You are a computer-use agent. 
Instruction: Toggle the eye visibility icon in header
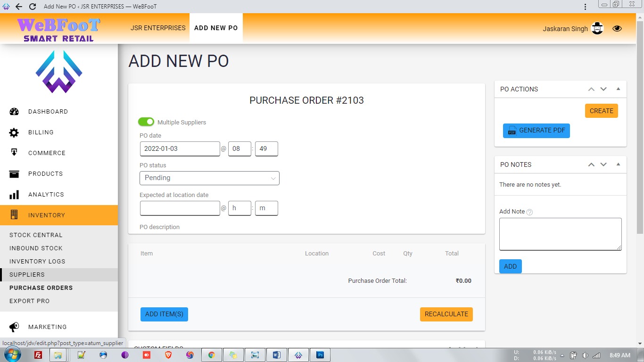617,29
